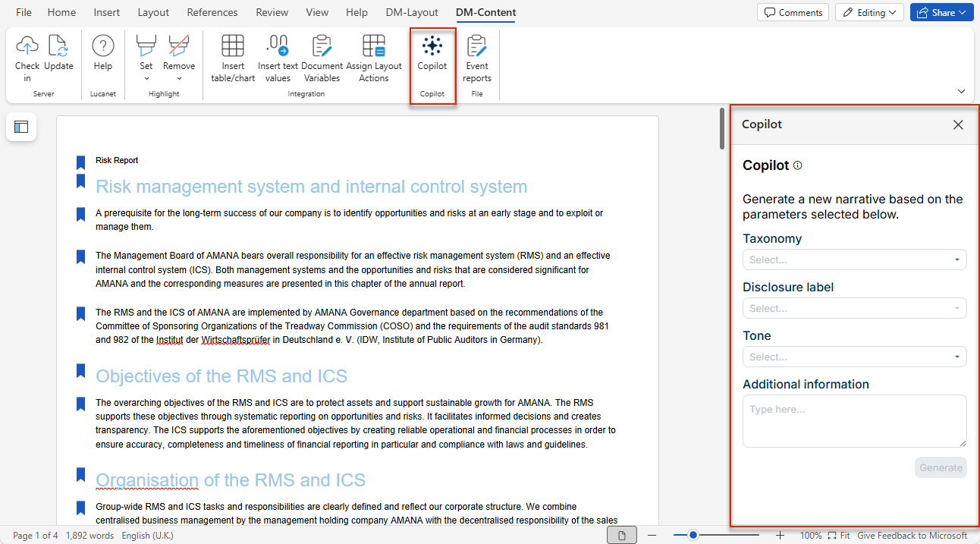The height and width of the screenshot is (544, 980).
Task: Switch to the Home tab
Action: pos(61,12)
